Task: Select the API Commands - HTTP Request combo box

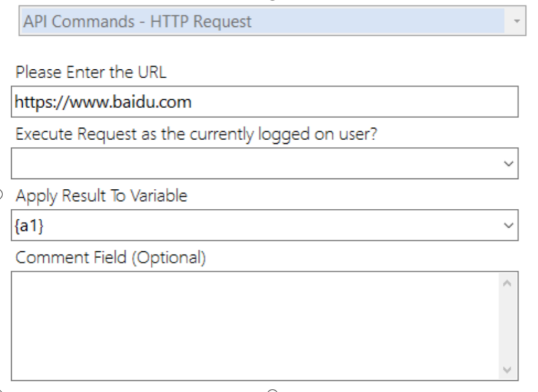Action: pos(272,21)
